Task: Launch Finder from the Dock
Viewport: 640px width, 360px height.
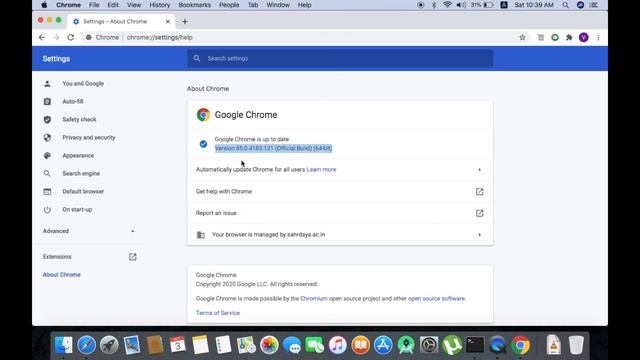Action: coord(64,345)
